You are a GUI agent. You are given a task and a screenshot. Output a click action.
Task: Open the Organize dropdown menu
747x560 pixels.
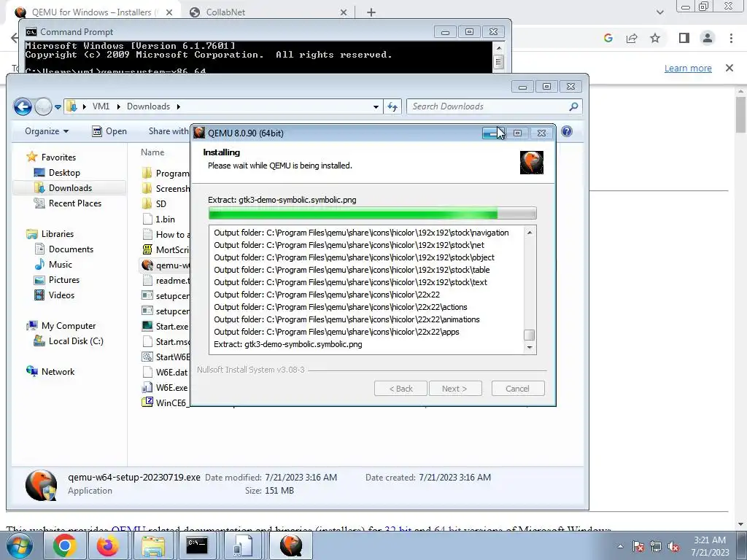(x=47, y=131)
